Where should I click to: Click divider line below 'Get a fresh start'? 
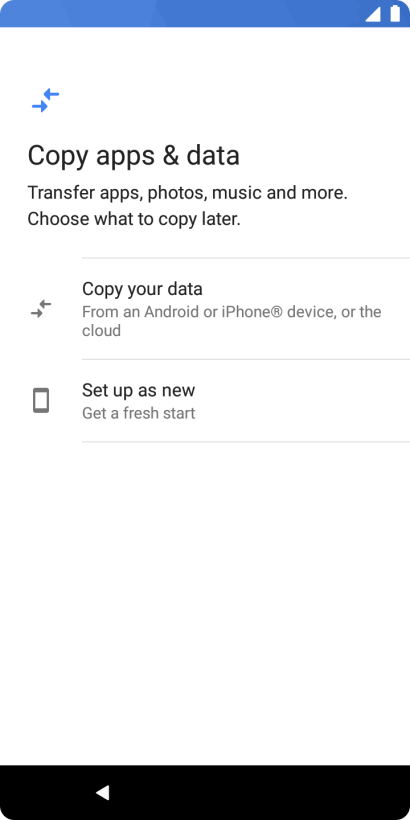246,442
